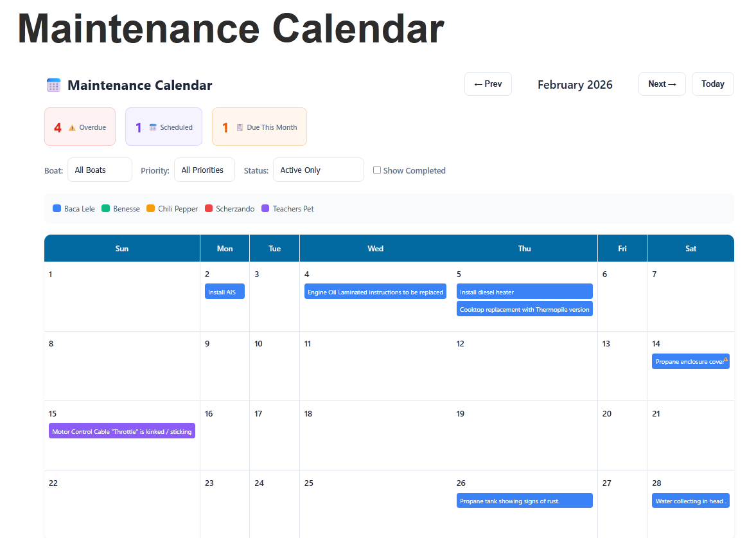Open the Boat filter dropdown
The image size is (756, 538).
[100, 170]
